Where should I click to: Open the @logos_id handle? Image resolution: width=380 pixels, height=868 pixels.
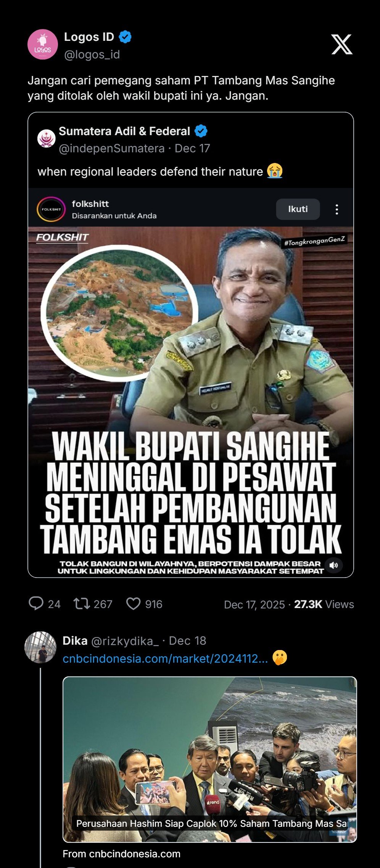tap(92, 55)
